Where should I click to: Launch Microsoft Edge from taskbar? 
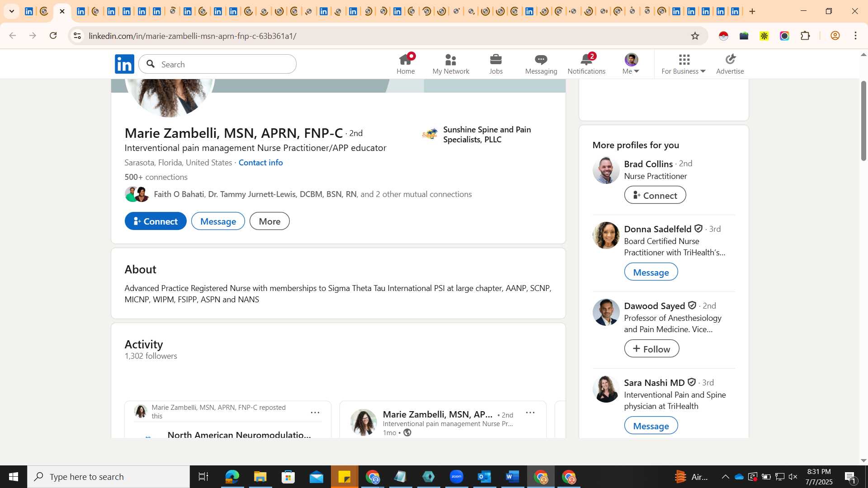[232, 477]
